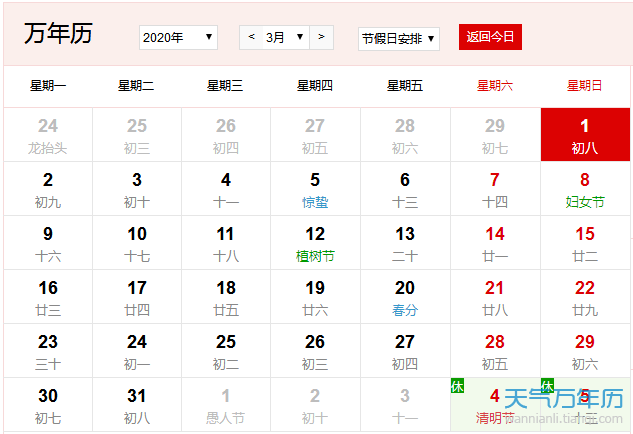Image resolution: width=633 pixels, height=434 pixels.
Task: Select highlighted March 1 初八 cell
Action: coord(585,135)
